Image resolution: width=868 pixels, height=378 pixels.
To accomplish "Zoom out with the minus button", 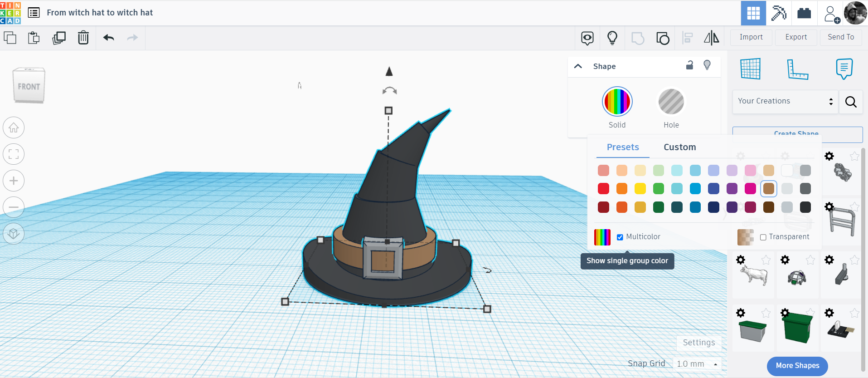I will (x=14, y=207).
